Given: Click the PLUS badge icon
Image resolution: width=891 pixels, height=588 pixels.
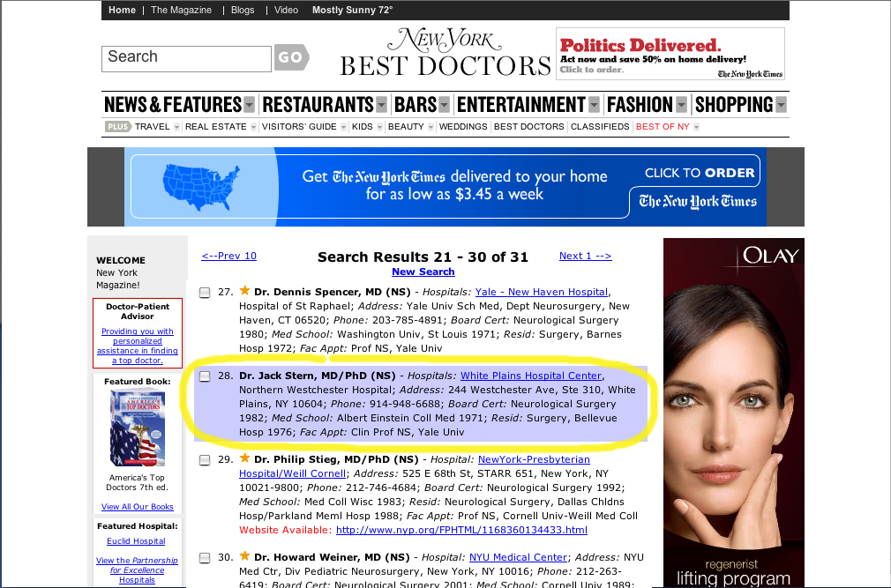Looking at the screenshot, I should click(x=117, y=127).
